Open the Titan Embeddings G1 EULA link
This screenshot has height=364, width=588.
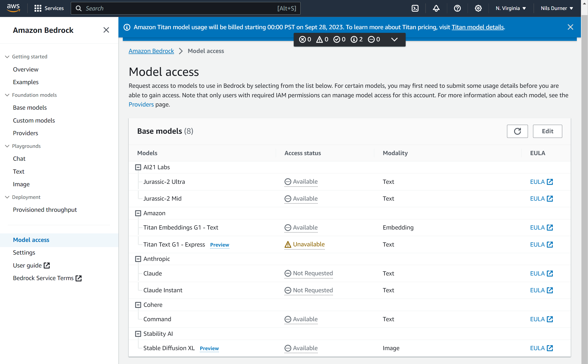pyautogui.click(x=541, y=227)
